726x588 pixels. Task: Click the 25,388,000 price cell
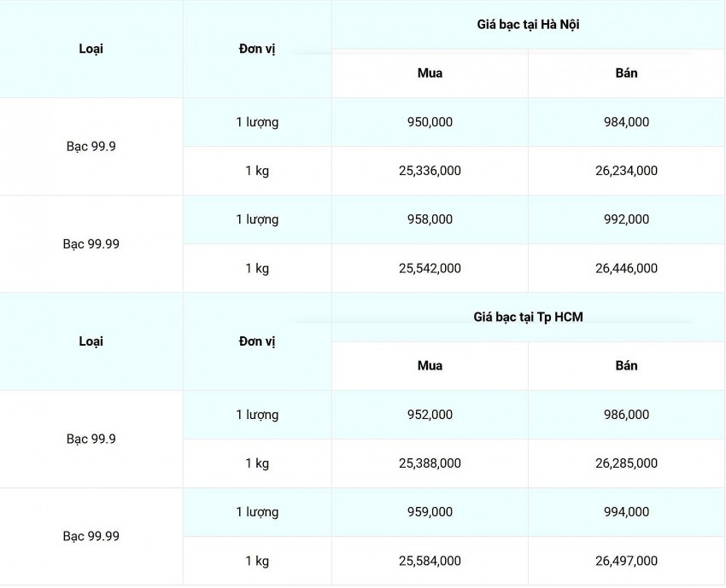430,463
